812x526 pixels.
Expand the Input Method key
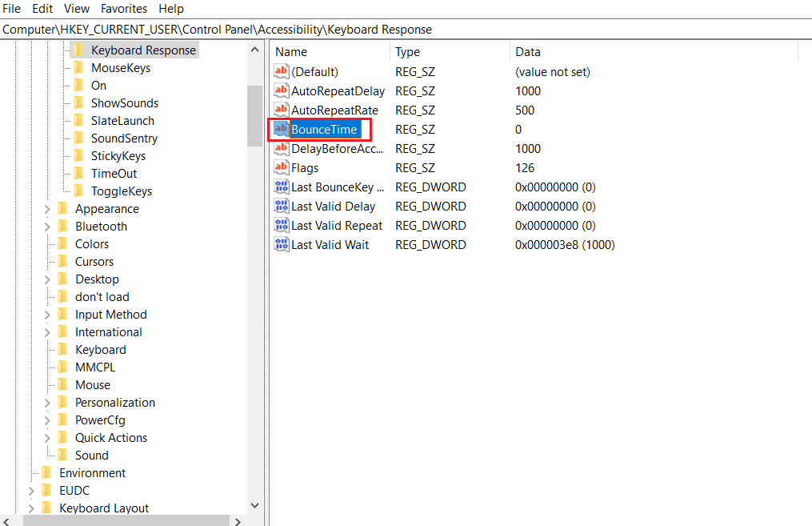pos(47,315)
